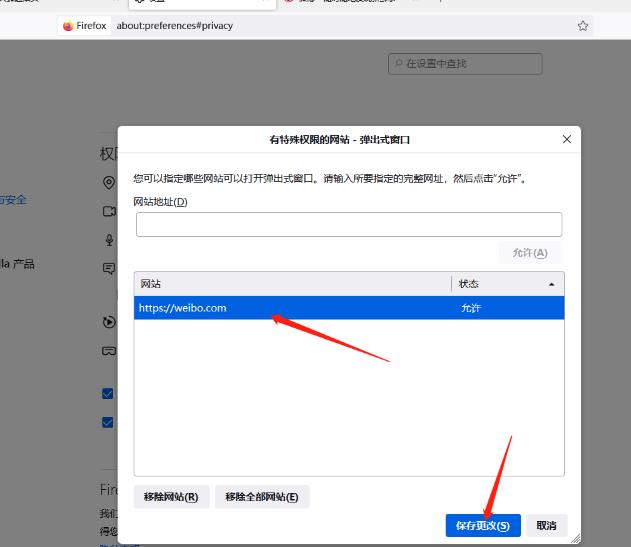Click the resize grip at dialog corner
This screenshot has width=631, height=547.
pyautogui.click(x=575, y=538)
